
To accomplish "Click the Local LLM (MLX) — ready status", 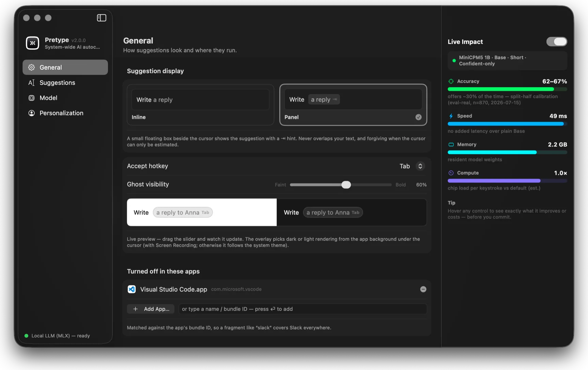I will tap(61, 336).
